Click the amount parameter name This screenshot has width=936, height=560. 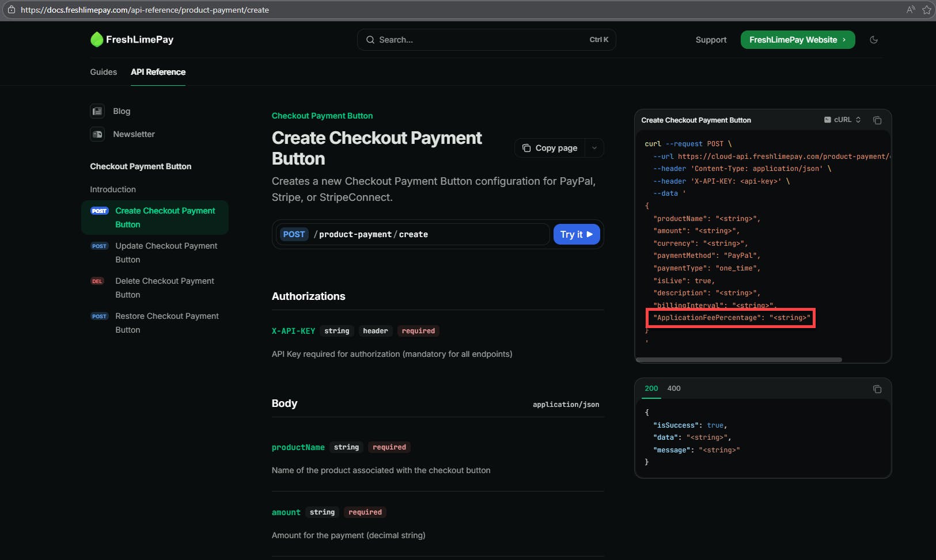[x=286, y=512]
